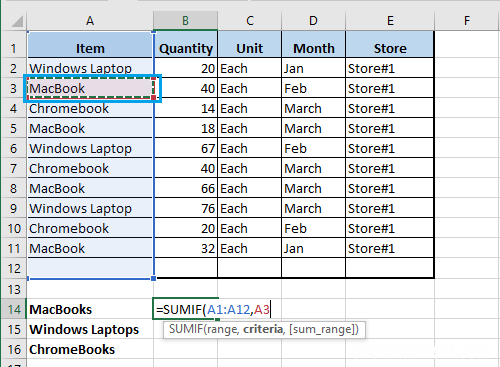Click Feb month cell in row 3
This screenshot has width=500, height=367.
314,88
